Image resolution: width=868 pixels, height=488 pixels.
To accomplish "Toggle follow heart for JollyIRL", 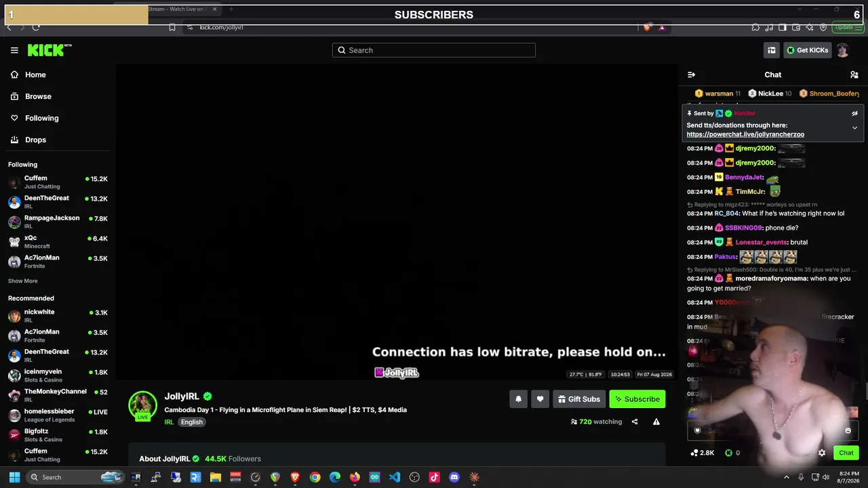I will tap(540, 399).
